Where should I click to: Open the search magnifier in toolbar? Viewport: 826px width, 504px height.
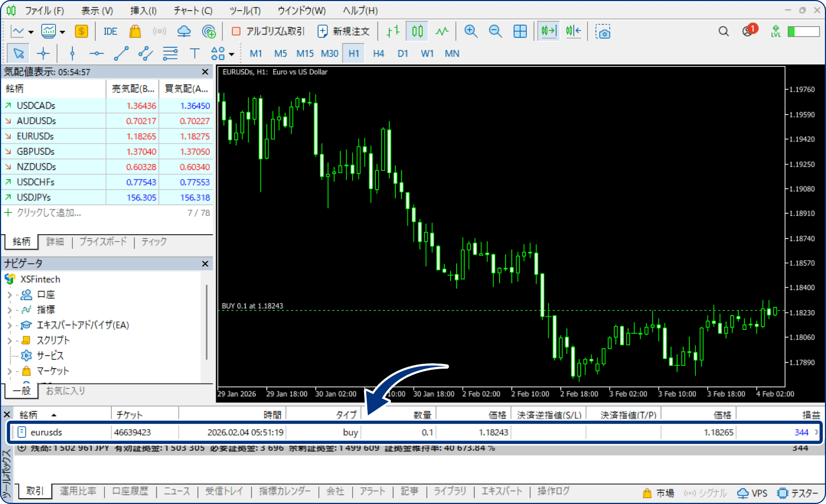click(724, 32)
